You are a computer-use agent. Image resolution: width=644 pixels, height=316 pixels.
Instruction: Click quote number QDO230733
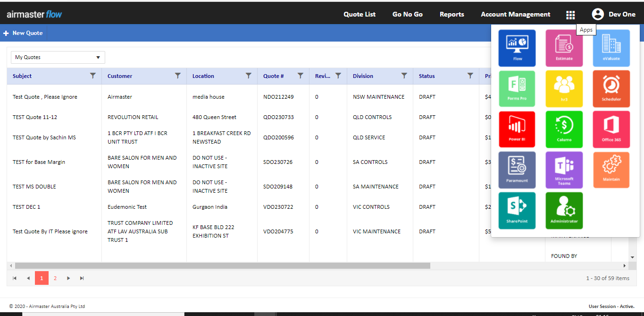coord(278,117)
